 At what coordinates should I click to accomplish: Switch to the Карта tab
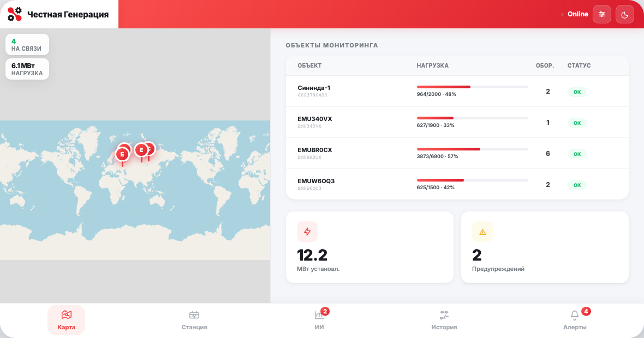click(x=66, y=320)
